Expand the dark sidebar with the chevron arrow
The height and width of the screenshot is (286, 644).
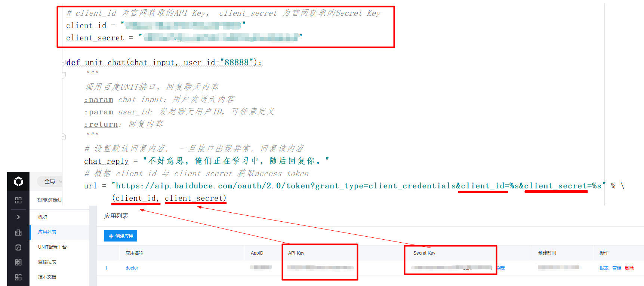(x=18, y=217)
